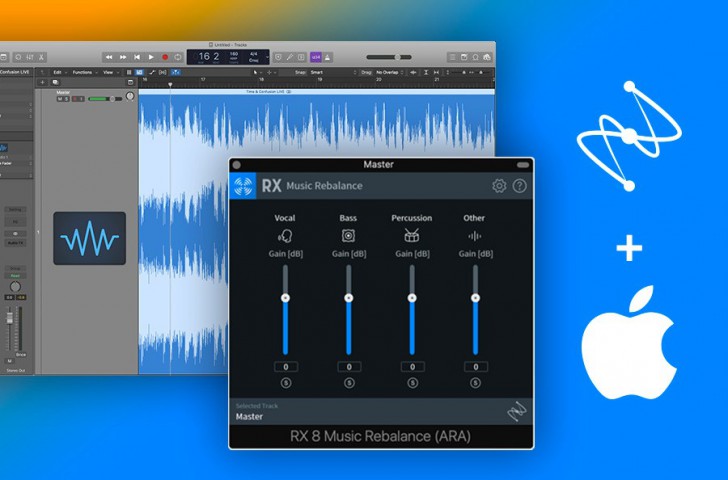Screen dimensions: 728x480
Task: Open the help question-mark in RX plugin
Action: point(520,186)
